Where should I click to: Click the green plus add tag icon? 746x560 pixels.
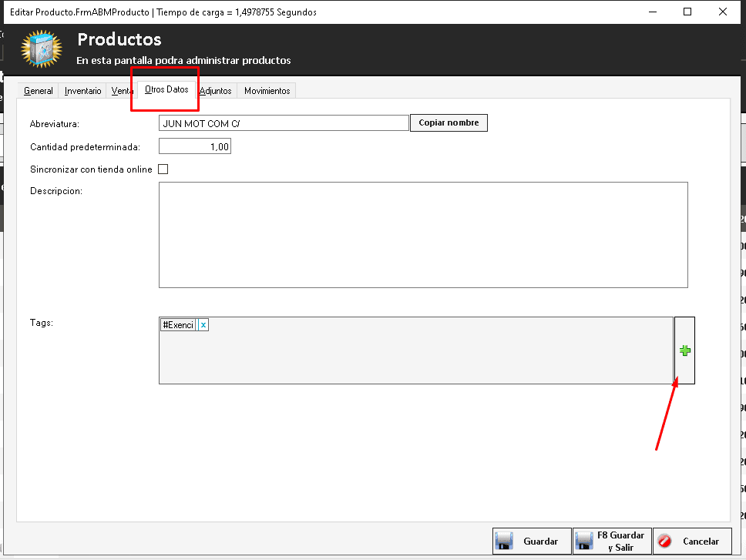click(684, 350)
